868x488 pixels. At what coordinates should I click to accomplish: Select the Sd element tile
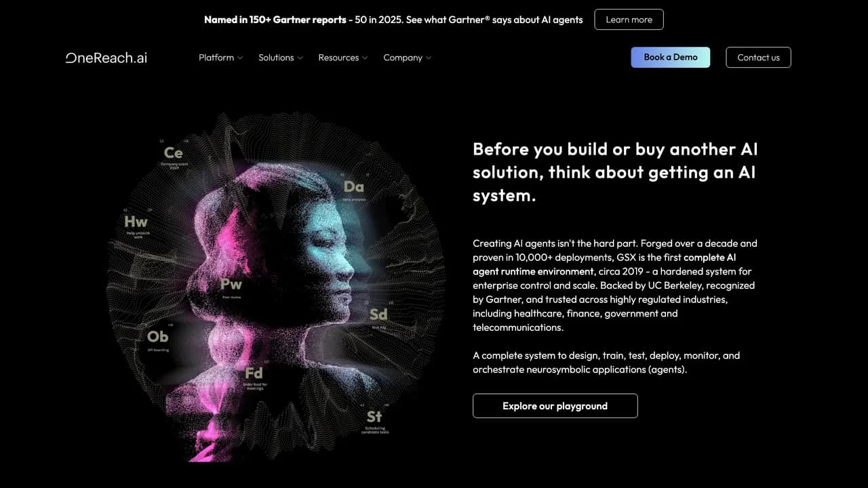pos(378,317)
